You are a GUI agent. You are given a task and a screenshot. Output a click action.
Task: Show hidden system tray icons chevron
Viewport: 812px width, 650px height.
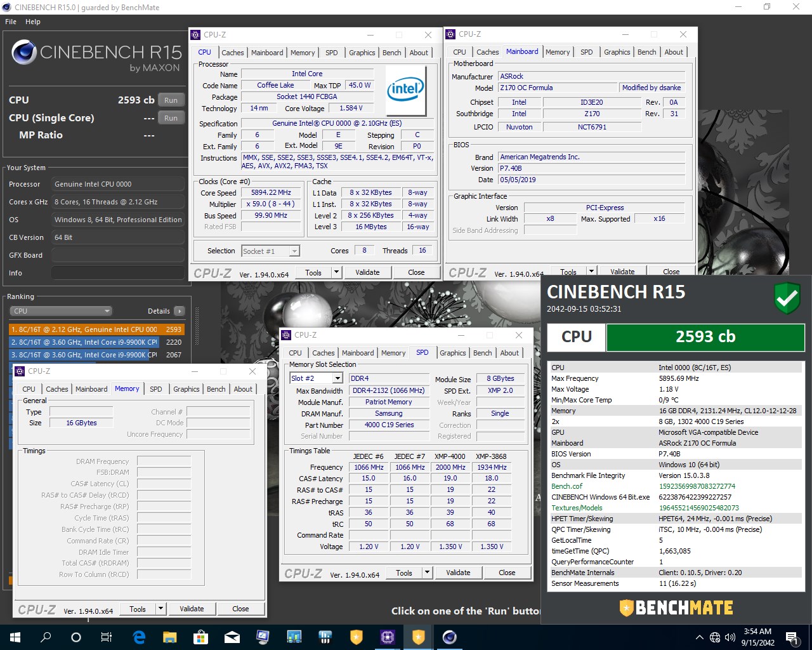(x=699, y=637)
